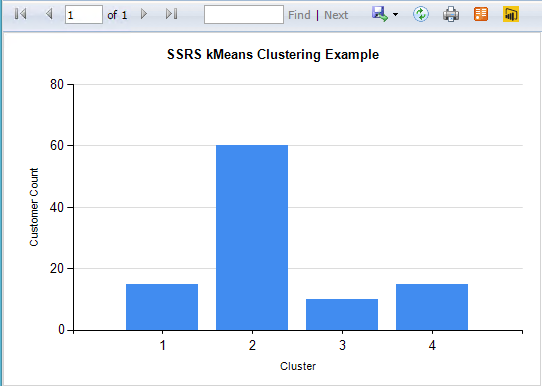Image resolution: width=542 pixels, height=386 pixels.
Task: Click the current page number field
Action: tap(84, 15)
